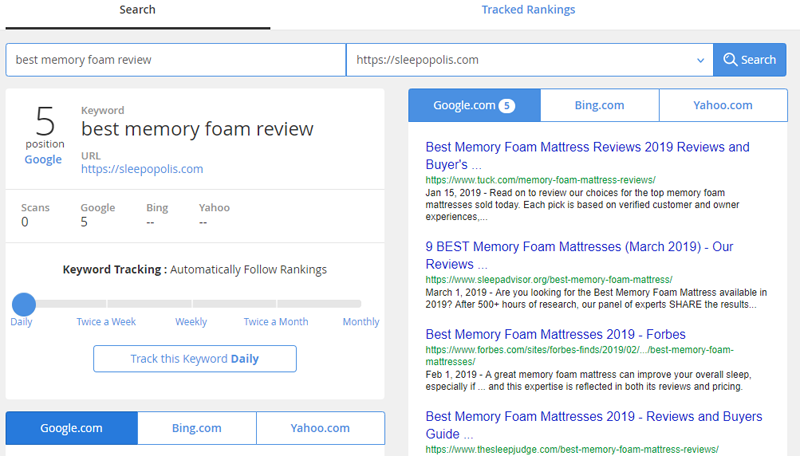
Task: Switch to Tracked Rankings tab
Action: 528,10
